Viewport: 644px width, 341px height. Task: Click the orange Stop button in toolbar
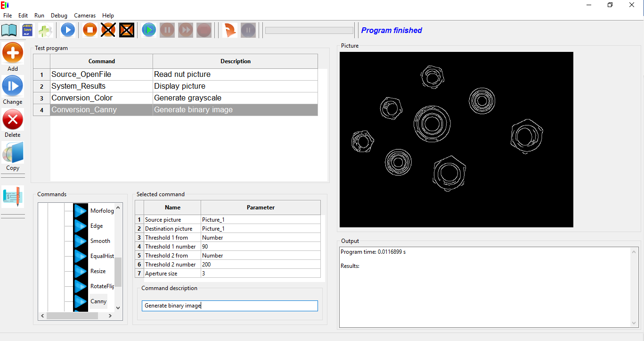[x=90, y=30]
